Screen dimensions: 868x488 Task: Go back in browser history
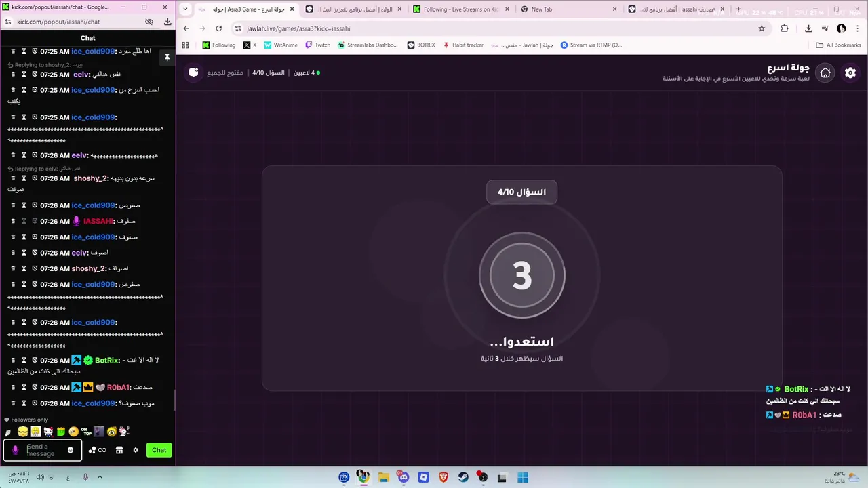coord(186,28)
